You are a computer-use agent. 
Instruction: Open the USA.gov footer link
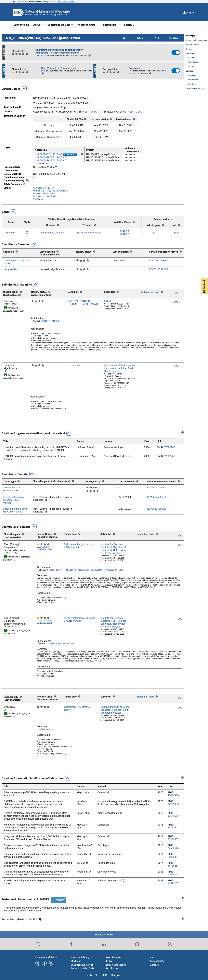115,975
